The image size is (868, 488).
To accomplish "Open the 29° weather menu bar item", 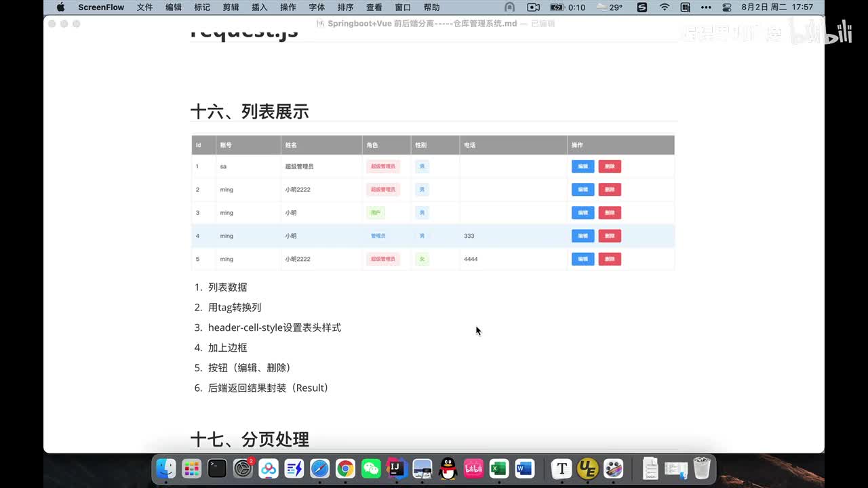I will tap(609, 7).
